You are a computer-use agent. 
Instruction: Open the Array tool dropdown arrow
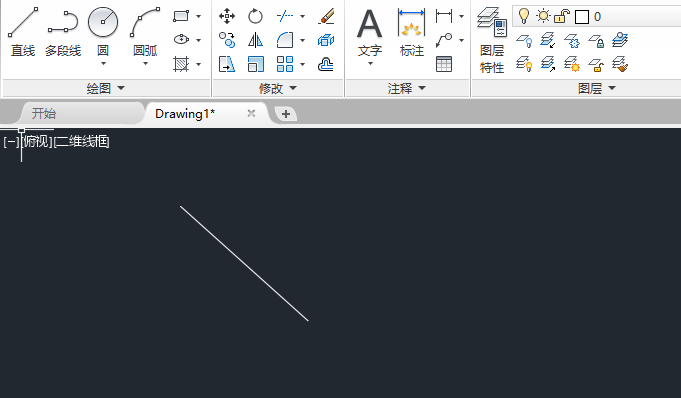303,64
